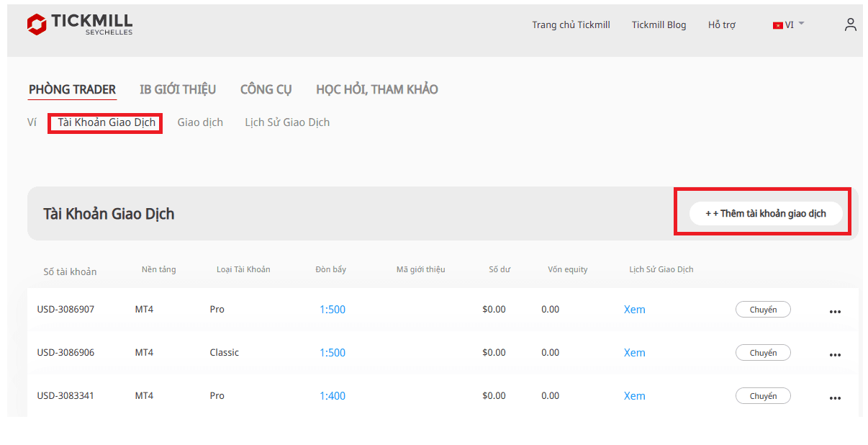Screen dimensions: 868x445
Task: Switch to the IB GIỚI THIỆU tab
Action: (x=178, y=89)
